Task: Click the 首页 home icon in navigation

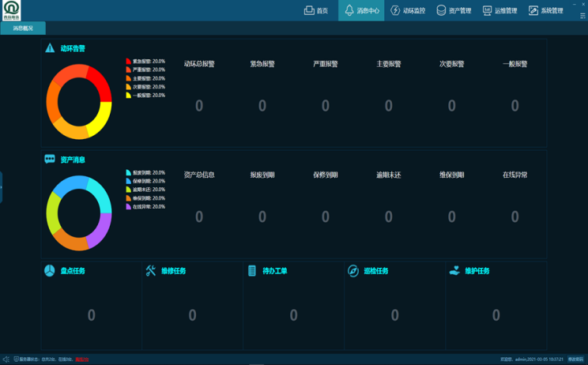Action: (x=309, y=10)
